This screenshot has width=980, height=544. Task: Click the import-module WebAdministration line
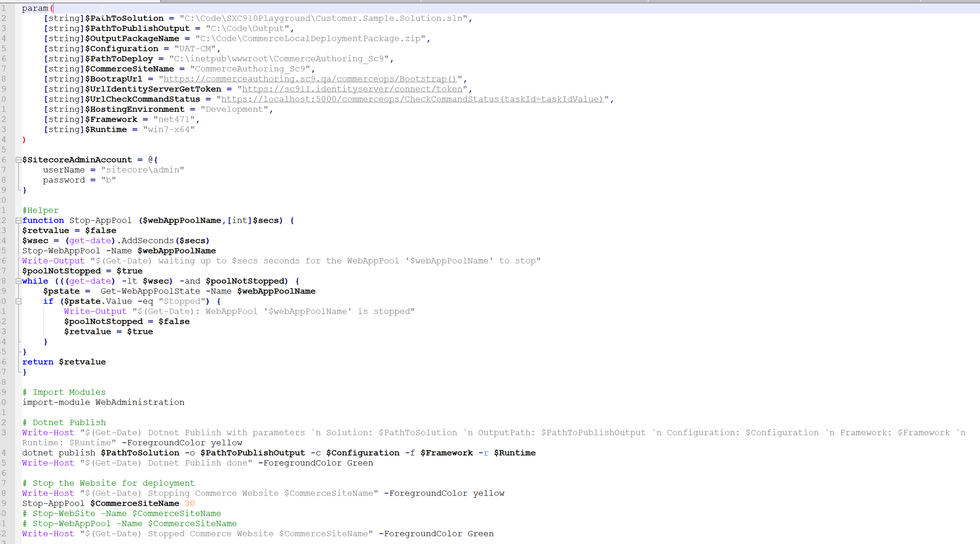click(x=103, y=402)
